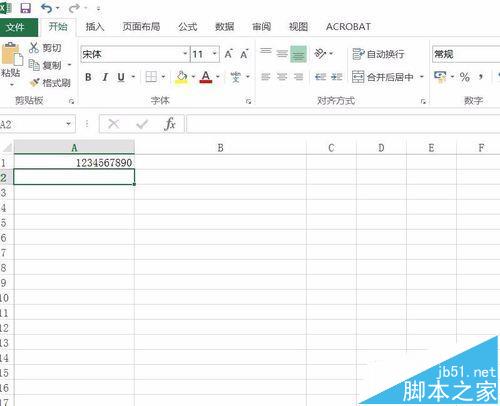Viewport: 500px width, 406px height.
Task: Expand the font color dropdown arrow
Action: pyautogui.click(x=218, y=77)
